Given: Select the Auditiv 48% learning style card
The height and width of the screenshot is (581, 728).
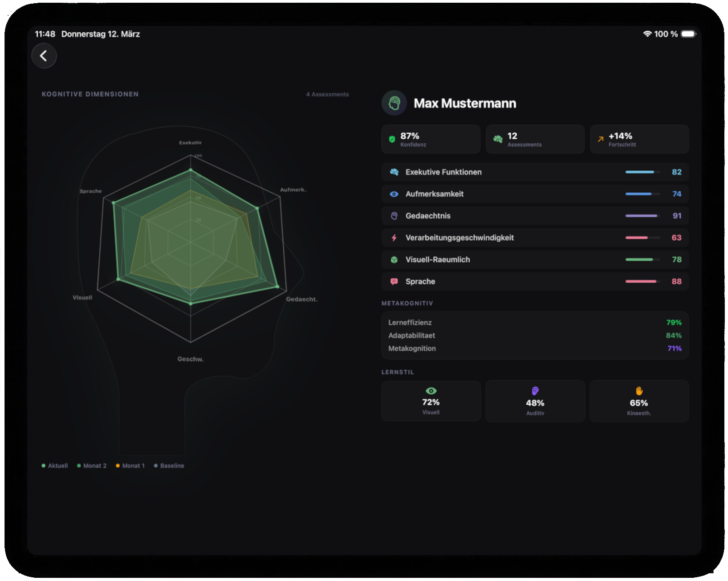Looking at the screenshot, I should [x=535, y=402].
